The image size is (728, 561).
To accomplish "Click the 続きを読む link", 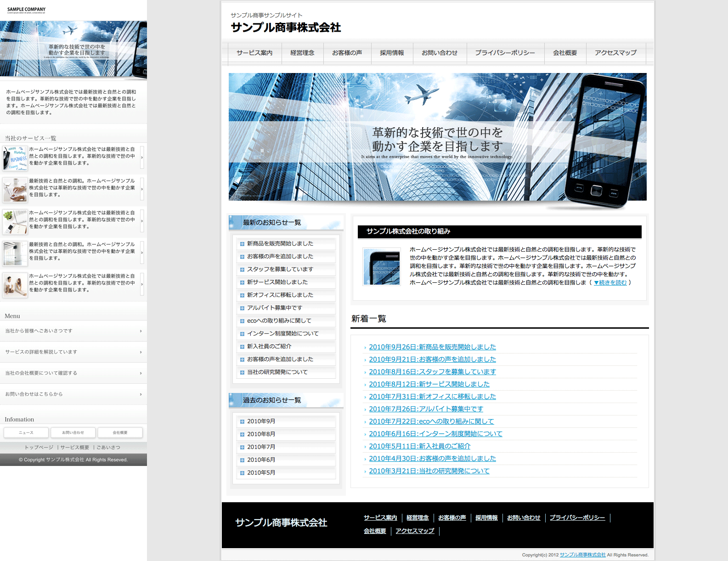I will click(610, 283).
